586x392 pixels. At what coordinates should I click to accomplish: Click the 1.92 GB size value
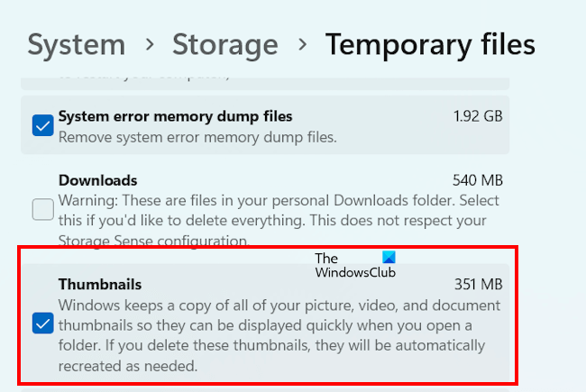coord(478,116)
